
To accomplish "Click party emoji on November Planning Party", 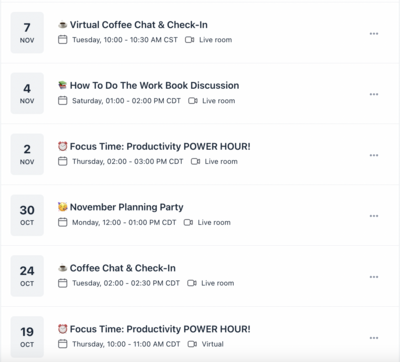I will click(x=63, y=207).
